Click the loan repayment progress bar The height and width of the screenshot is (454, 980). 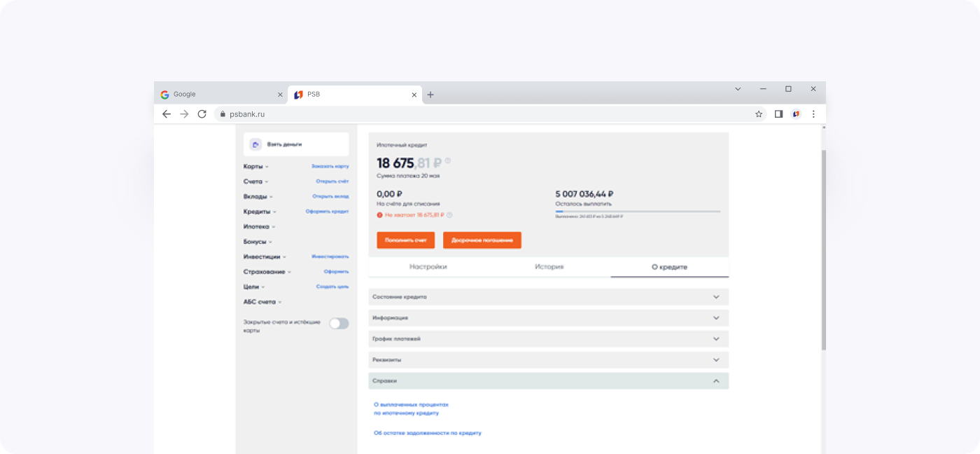(x=638, y=211)
